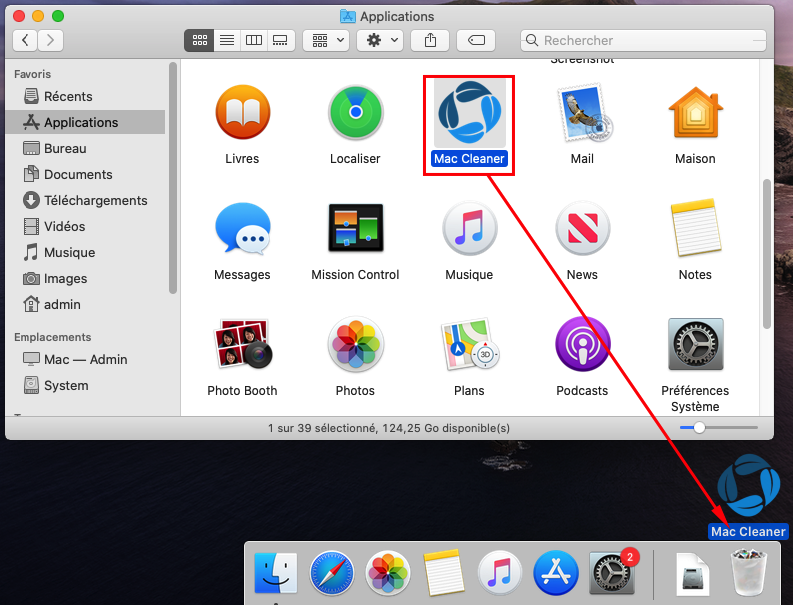
Task: Click the edit tags toolbar button
Action: [476, 40]
